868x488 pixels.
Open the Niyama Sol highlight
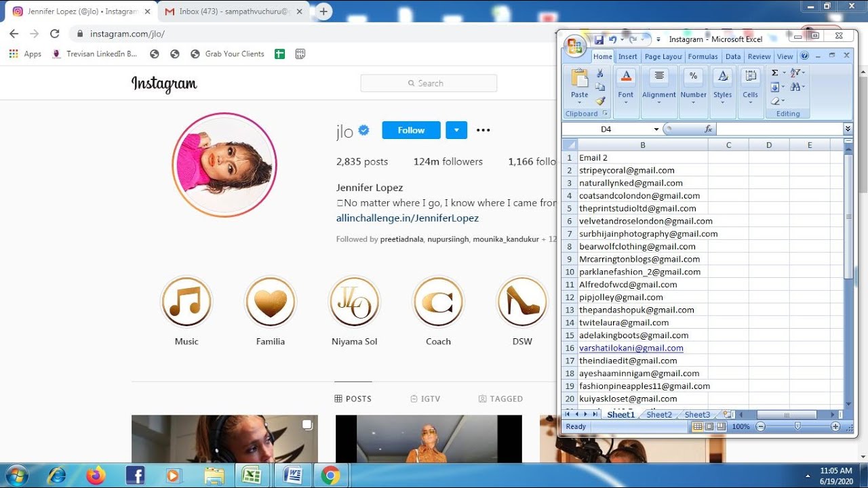click(x=355, y=302)
